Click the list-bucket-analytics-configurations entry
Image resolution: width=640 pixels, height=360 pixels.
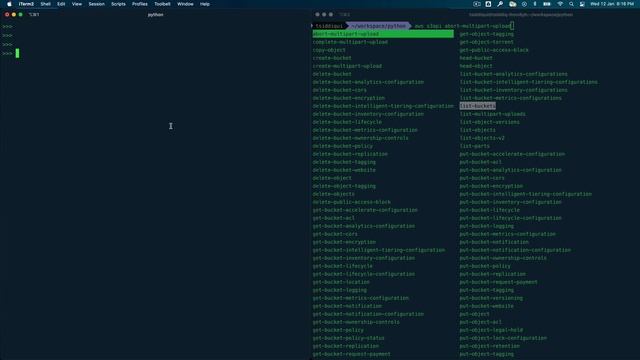point(513,74)
